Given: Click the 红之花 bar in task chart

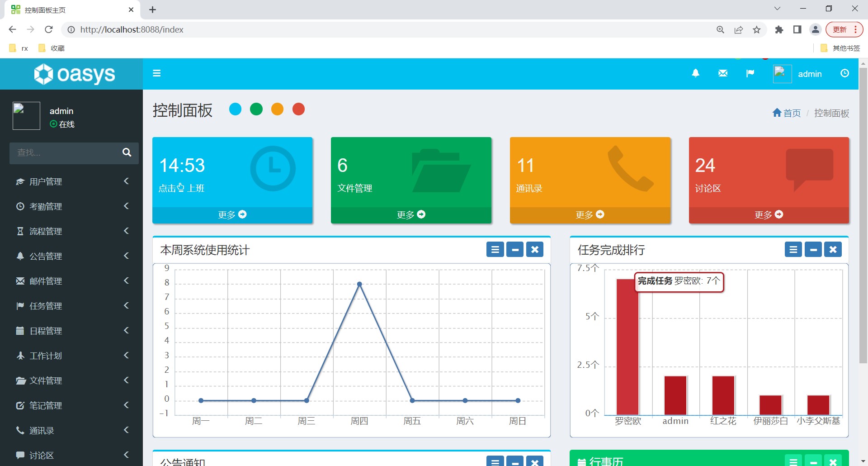Looking at the screenshot, I should pyautogui.click(x=723, y=395).
